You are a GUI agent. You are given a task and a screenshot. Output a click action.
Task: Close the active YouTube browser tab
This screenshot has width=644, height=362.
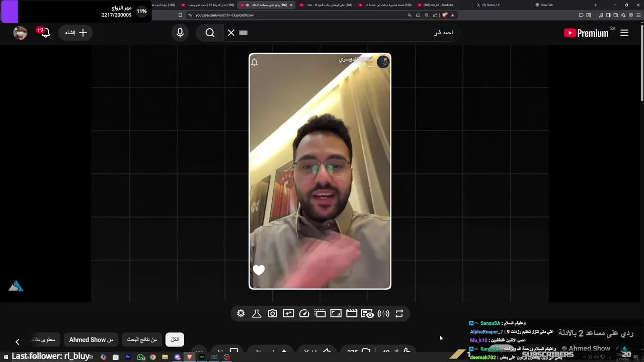click(x=291, y=5)
